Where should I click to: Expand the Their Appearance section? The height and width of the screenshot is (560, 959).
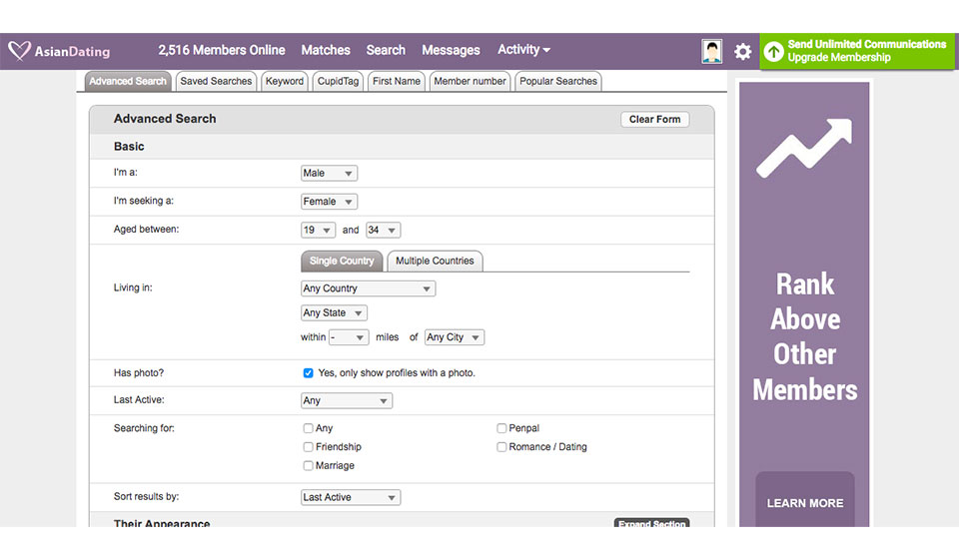click(650, 523)
